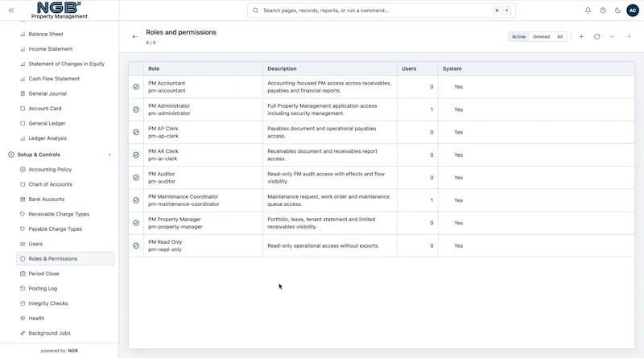Click the PM AR Clerk status check icon

click(136, 154)
